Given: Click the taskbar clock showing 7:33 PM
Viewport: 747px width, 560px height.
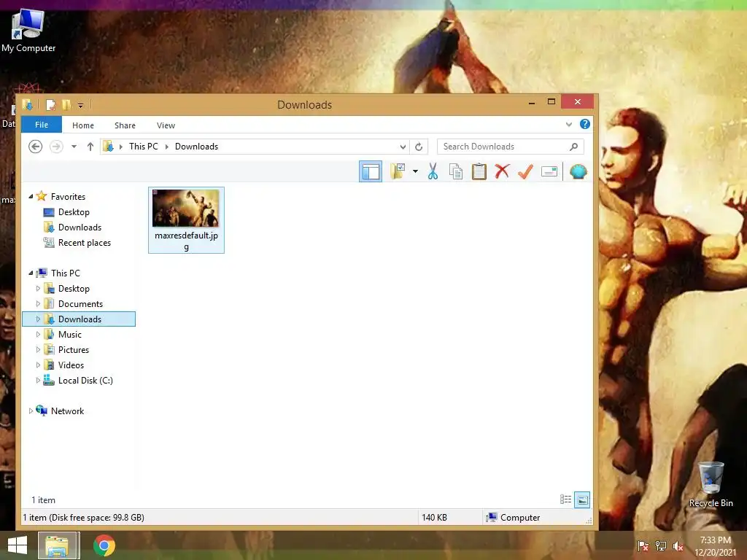Looking at the screenshot, I should pyautogui.click(x=716, y=546).
